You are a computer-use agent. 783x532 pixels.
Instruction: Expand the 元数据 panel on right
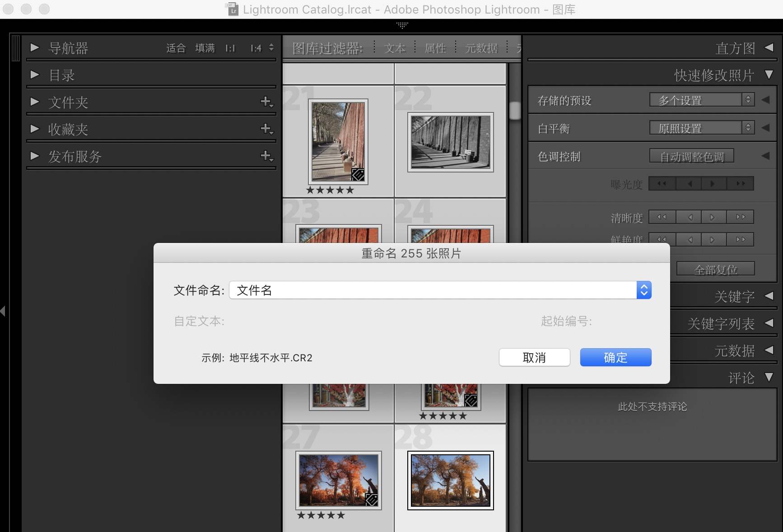point(769,350)
